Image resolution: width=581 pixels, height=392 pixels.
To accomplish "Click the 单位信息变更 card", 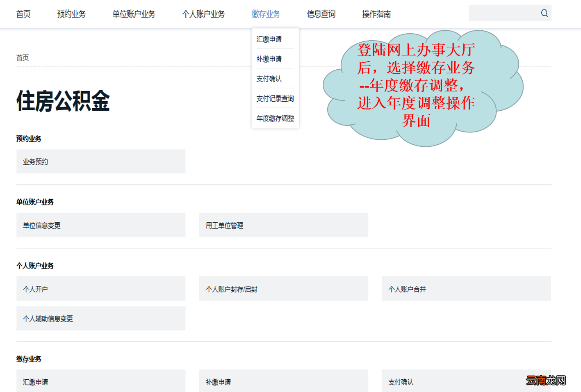I will click(100, 225).
